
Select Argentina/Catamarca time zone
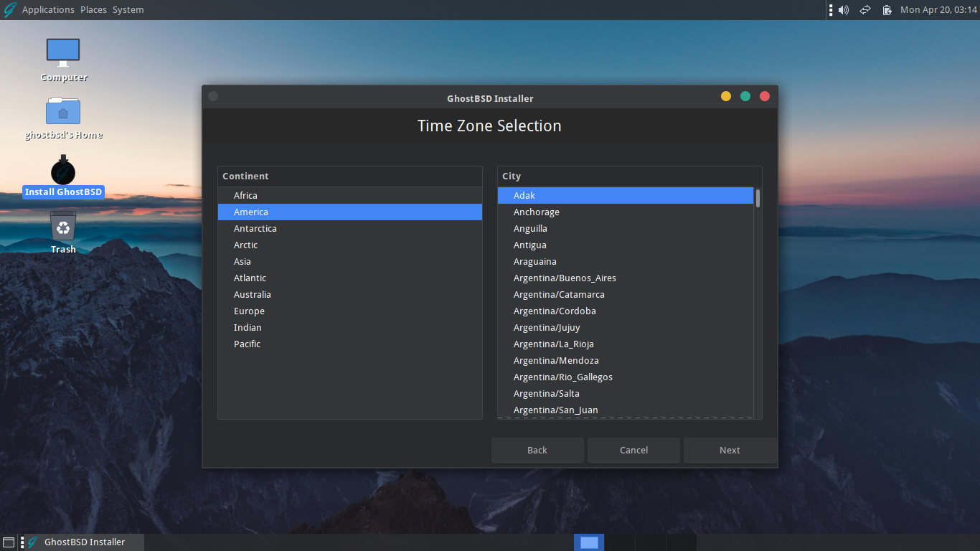pos(626,295)
